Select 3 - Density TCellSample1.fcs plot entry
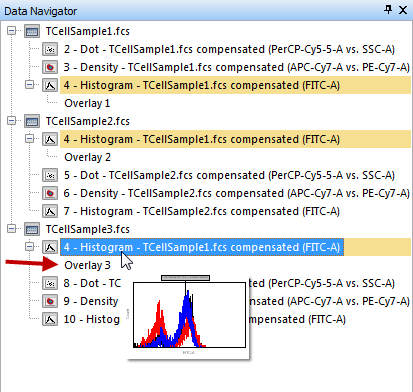Image resolution: width=413 pixels, height=392 pixels. (x=237, y=67)
